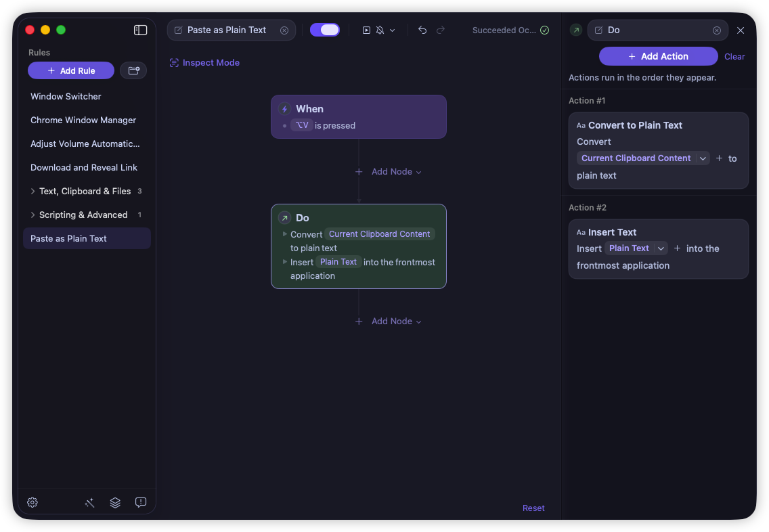The width and height of the screenshot is (769, 532).
Task: Open the new rule folder icon
Action: click(133, 70)
